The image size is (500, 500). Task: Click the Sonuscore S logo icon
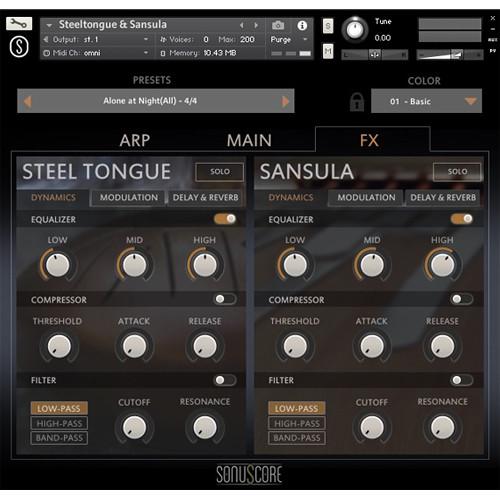(x=19, y=46)
